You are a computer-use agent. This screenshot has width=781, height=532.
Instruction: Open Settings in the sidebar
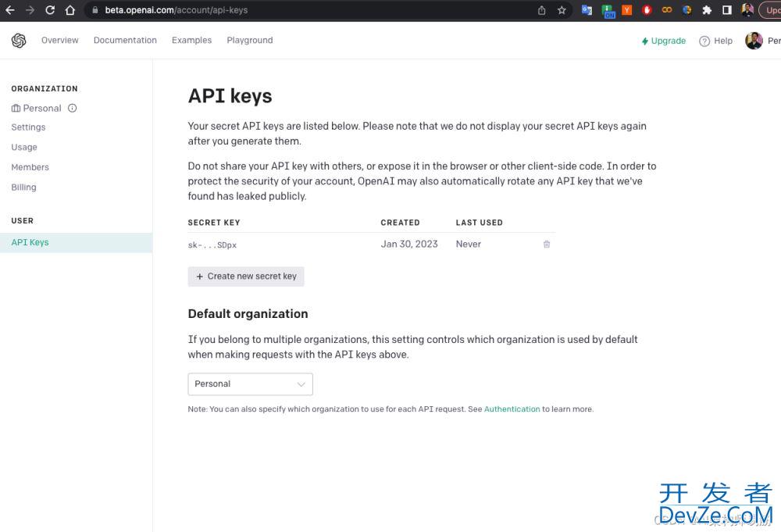(28, 127)
